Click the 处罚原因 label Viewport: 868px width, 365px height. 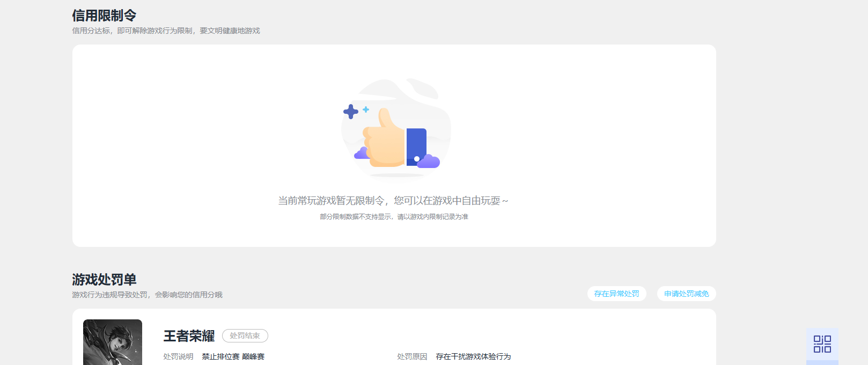pyautogui.click(x=412, y=356)
